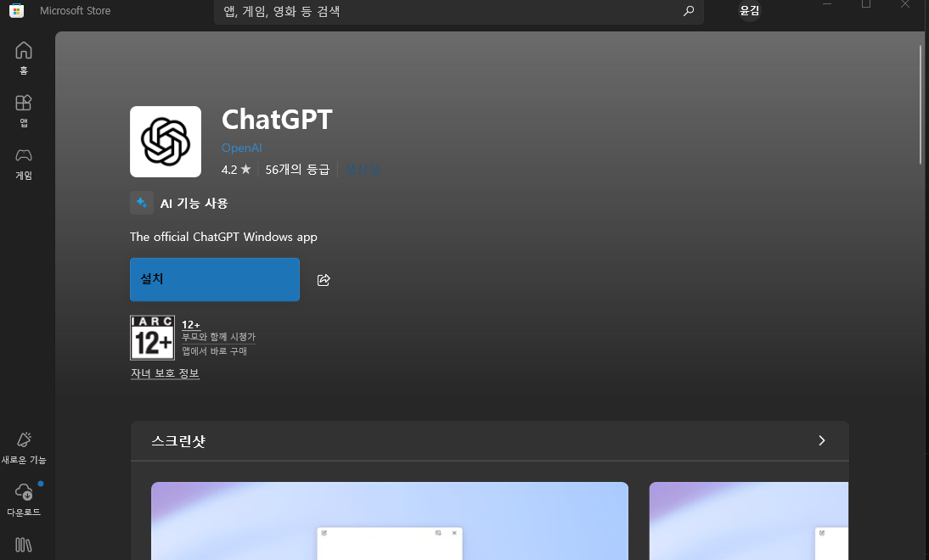Click the search magnifier icon

688,11
